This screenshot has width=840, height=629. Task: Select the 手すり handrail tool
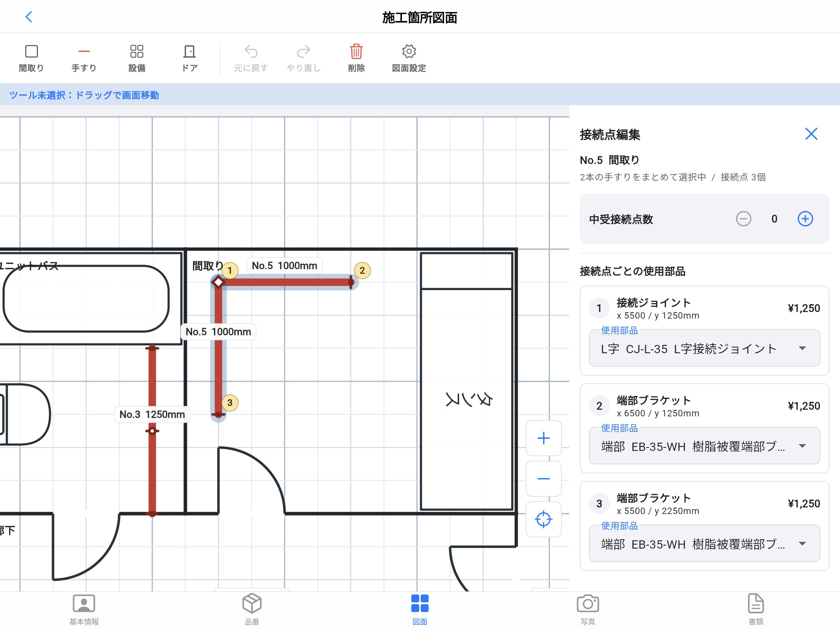[x=84, y=58]
